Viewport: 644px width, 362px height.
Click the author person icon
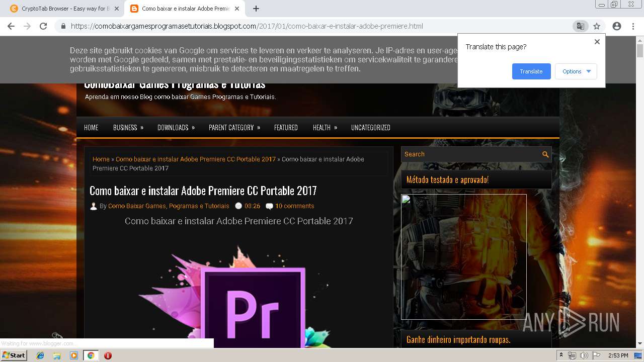[94, 206]
